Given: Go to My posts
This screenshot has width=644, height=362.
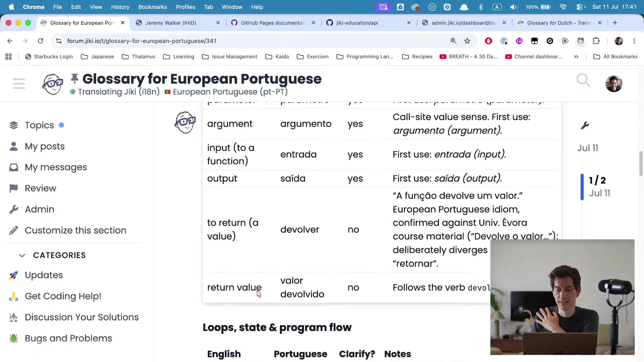Looking at the screenshot, I should coord(45,146).
